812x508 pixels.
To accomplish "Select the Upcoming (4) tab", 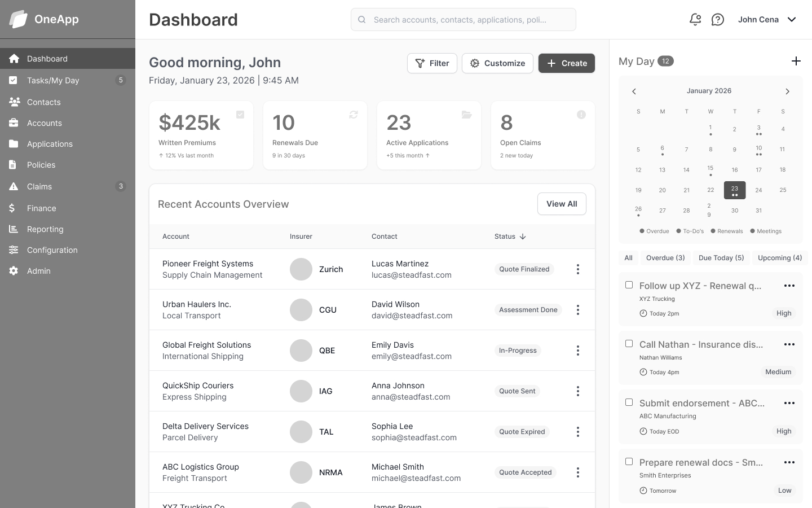I will 780,258.
